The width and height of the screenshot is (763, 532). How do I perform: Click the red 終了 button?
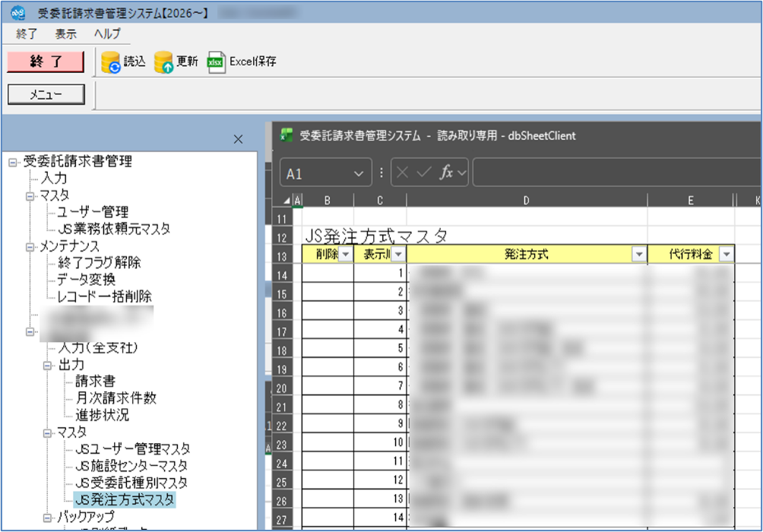click(x=46, y=62)
